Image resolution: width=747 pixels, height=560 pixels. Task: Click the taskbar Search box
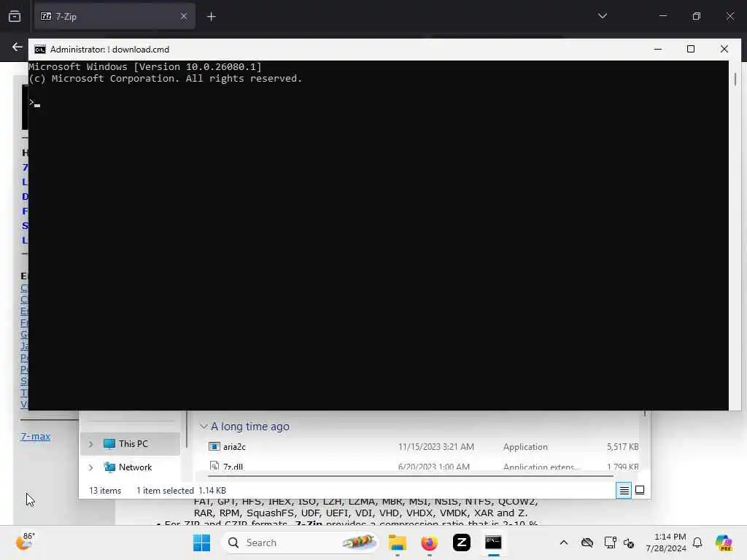pos(300,542)
